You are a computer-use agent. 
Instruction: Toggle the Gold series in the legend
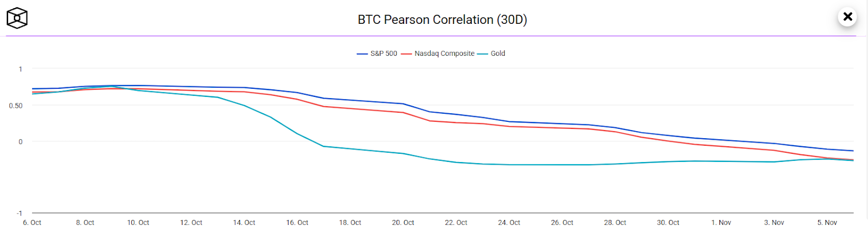[x=498, y=54]
